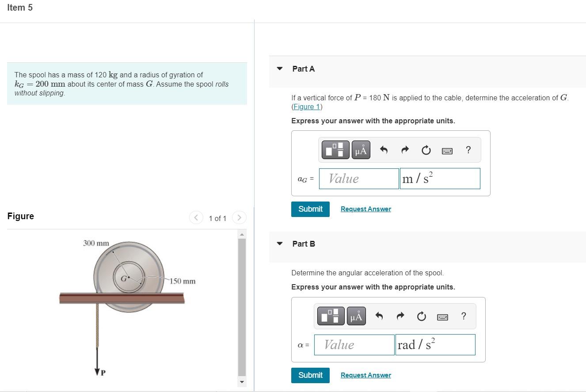
Task: Undo last edit in Part A answer
Action: (384, 150)
